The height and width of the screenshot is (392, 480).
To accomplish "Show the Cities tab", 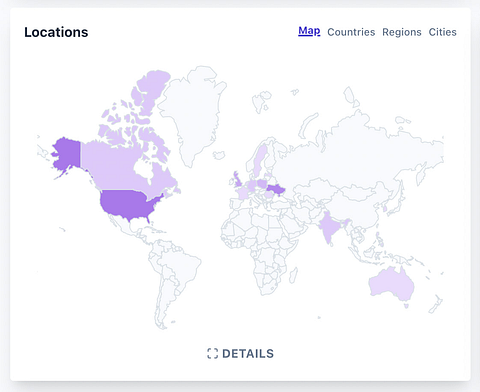I will point(442,32).
